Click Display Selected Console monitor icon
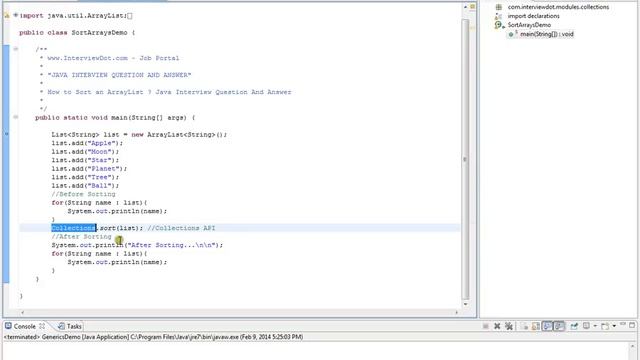 coord(586,326)
